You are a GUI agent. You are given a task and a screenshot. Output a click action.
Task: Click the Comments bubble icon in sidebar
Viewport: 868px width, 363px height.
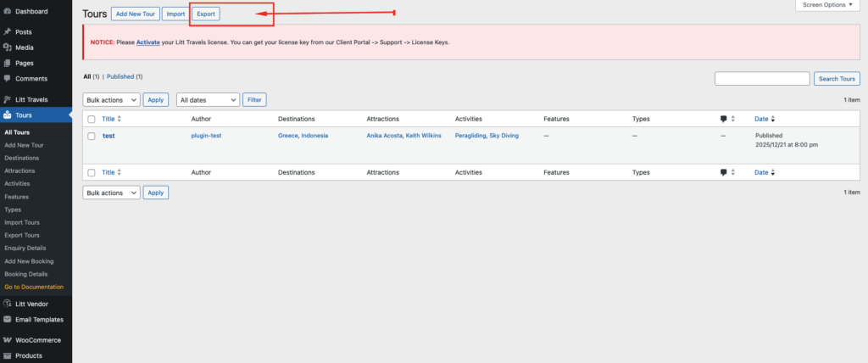[x=7, y=79]
